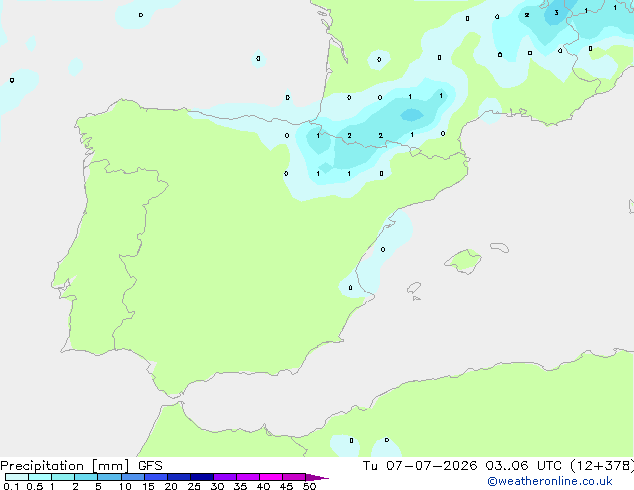This screenshot has height=490, width=634.
Task: Pick the 10–15 mm blue legend swatch
Action: (132, 477)
